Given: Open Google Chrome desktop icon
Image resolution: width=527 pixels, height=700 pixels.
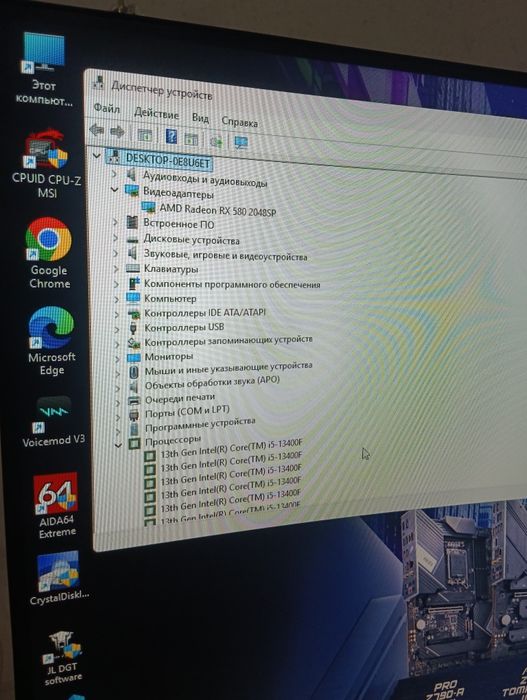Looking at the screenshot, I should point(49,253).
